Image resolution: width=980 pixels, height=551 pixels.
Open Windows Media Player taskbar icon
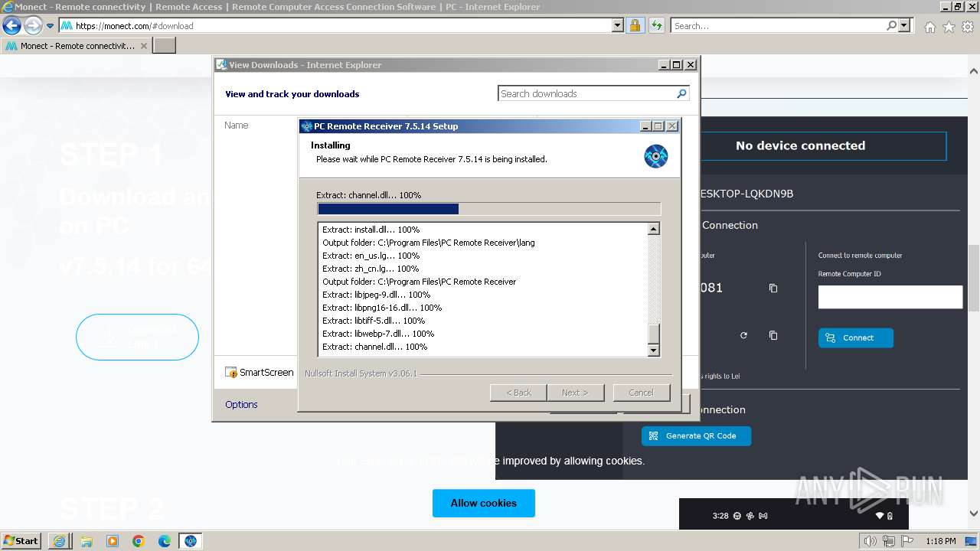click(113, 541)
